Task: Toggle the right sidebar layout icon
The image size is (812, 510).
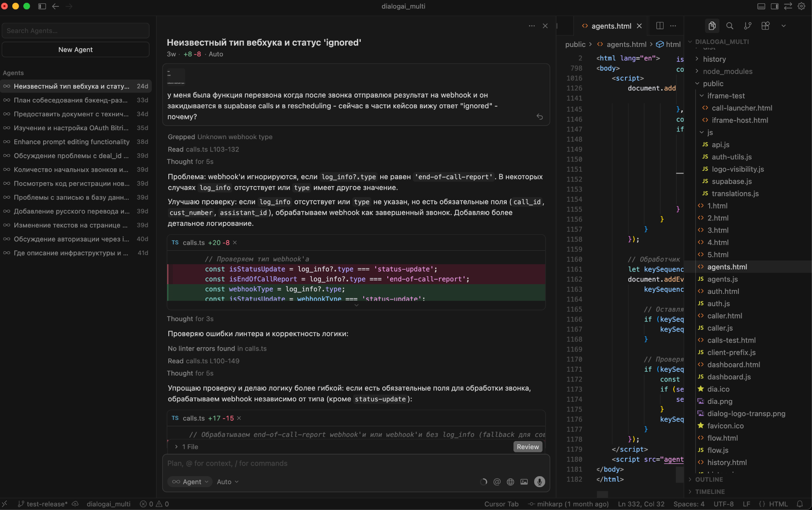Action: [x=775, y=6]
